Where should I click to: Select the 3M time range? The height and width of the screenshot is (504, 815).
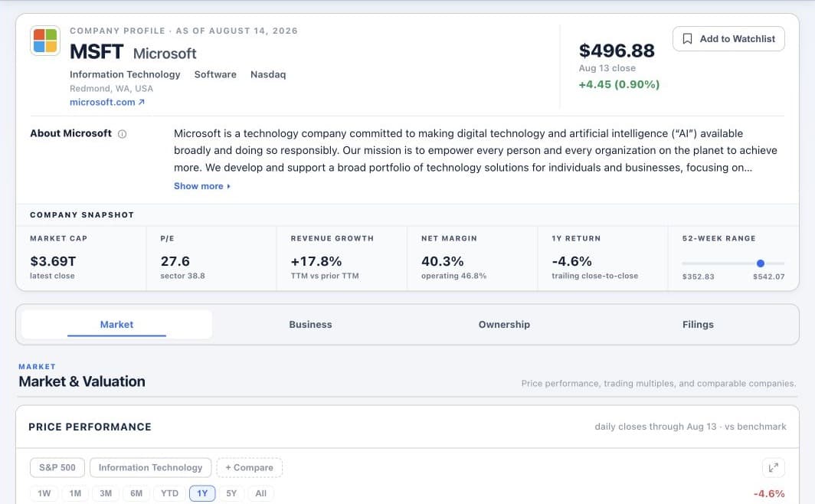pyautogui.click(x=106, y=493)
